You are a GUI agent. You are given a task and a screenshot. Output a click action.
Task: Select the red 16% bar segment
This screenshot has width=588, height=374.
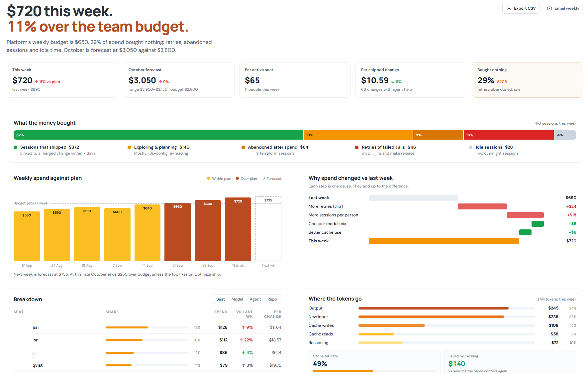[509, 135]
